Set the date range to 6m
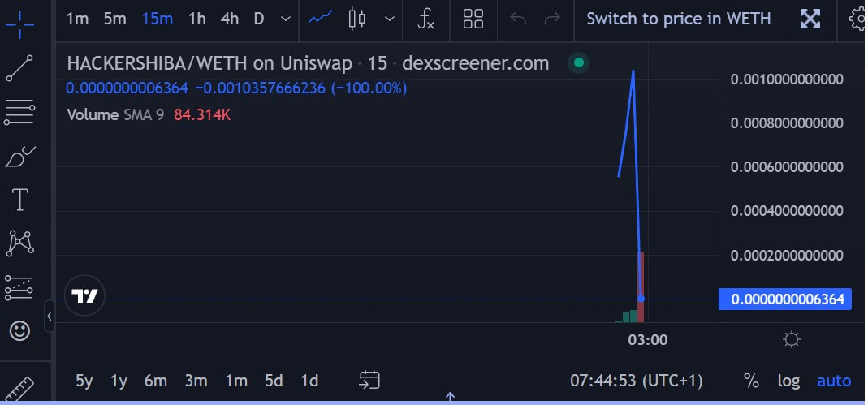Viewport: 868px width, 405px height. point(156,381)
